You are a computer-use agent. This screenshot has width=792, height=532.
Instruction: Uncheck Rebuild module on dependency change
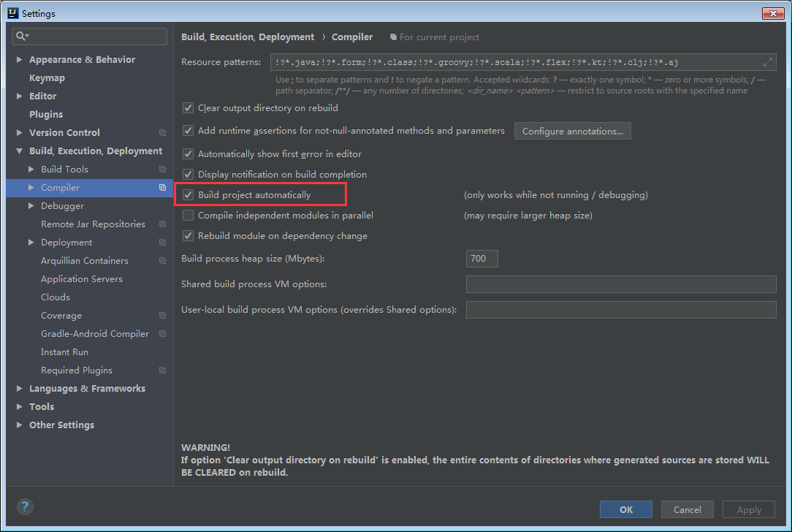[188, 235]
